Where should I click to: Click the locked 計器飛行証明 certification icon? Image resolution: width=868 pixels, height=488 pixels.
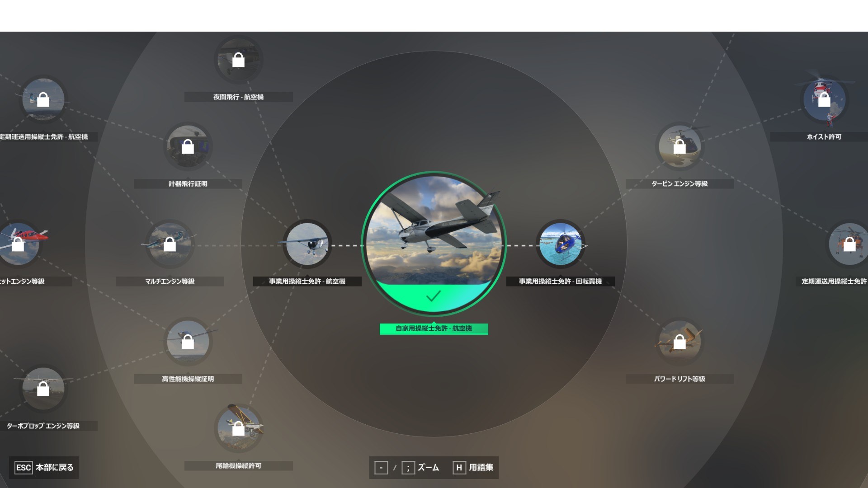188,146
